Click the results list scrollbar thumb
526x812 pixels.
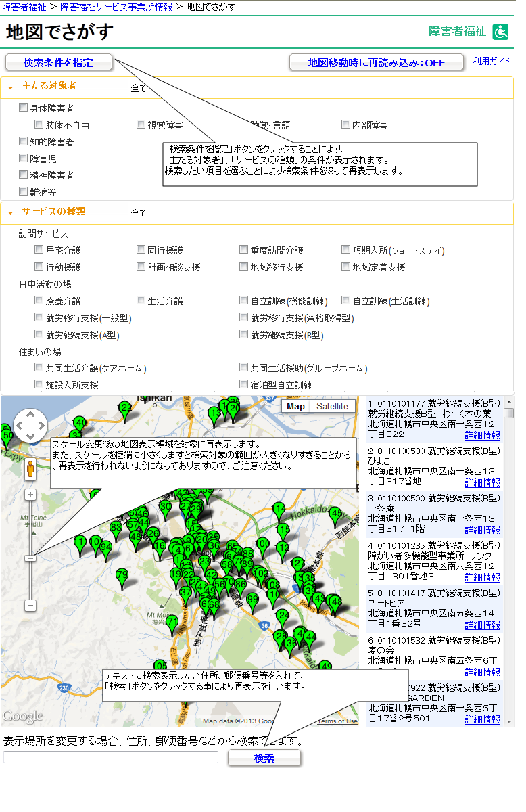coord(508,413)
